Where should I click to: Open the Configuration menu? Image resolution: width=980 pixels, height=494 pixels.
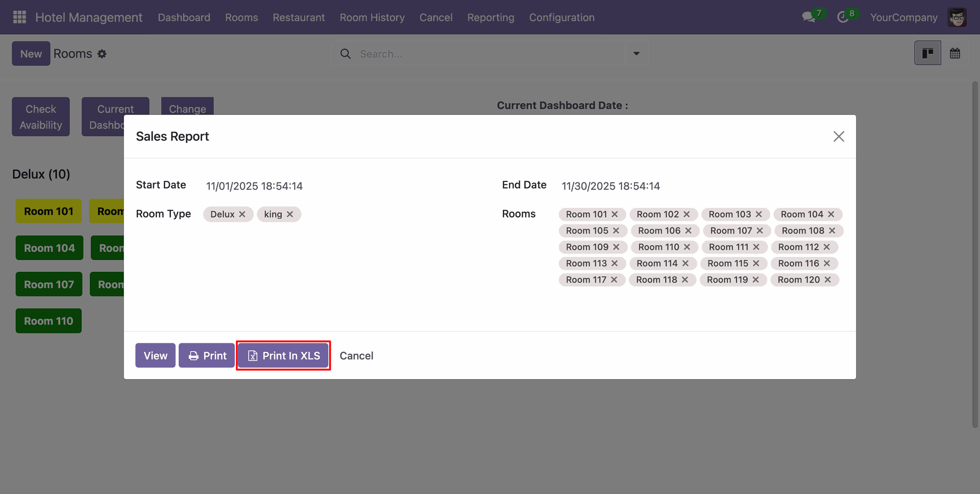click(x=561, y=17)
